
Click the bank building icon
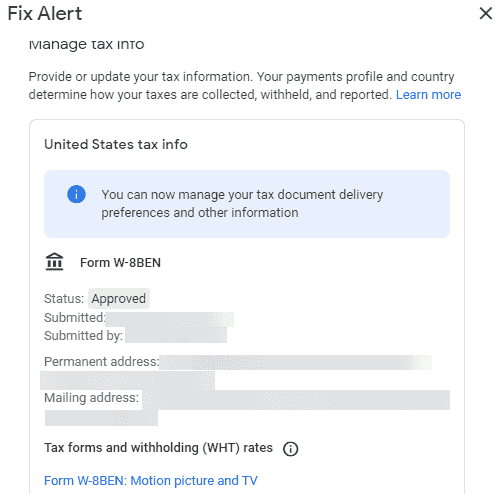tap(54, 262)
